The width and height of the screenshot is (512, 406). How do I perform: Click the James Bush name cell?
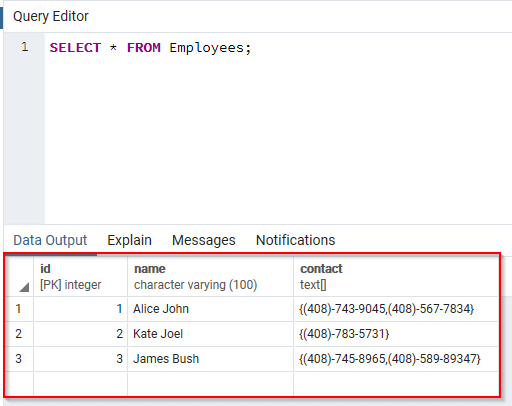coord(210,359)
